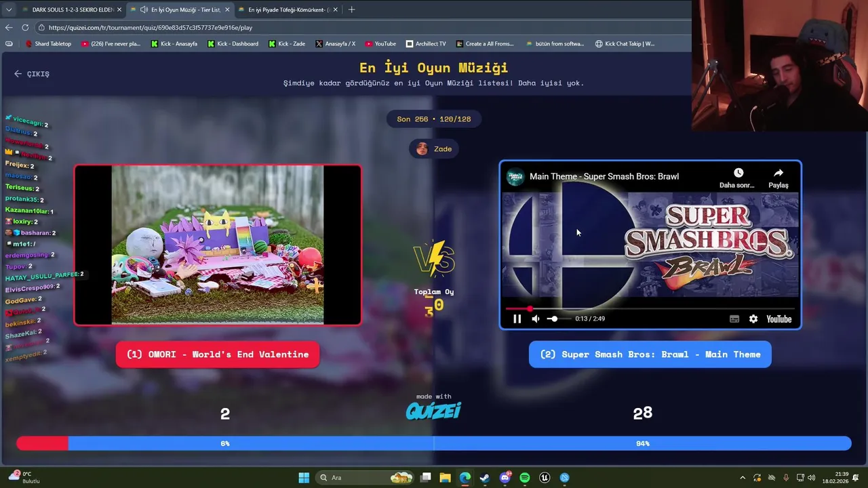Open bütün from softwa... bookmark
This screenshot has width=868, height=488.
(x=555, y=44)
